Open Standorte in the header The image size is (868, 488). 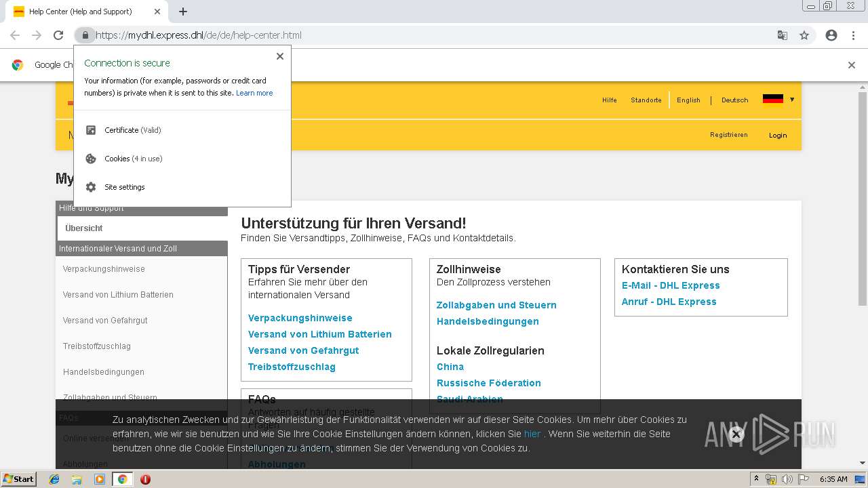coord(646,100)
